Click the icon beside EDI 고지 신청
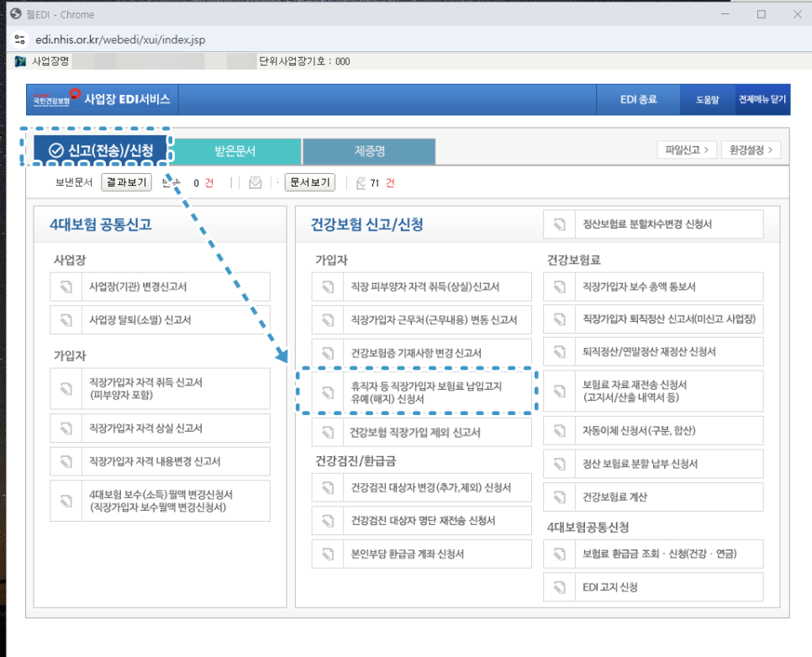 coord(559,586)
